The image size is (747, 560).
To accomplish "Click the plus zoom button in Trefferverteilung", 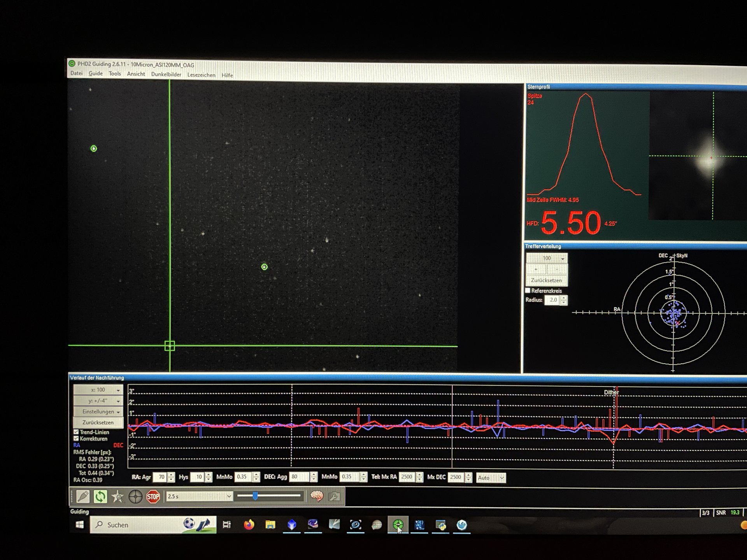I will click(x=536, y=269).
